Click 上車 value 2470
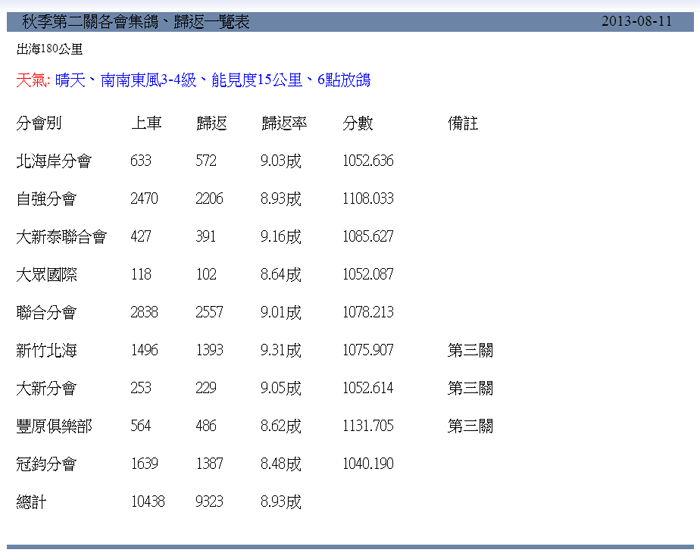700x556 pixels. pos(144,199)
